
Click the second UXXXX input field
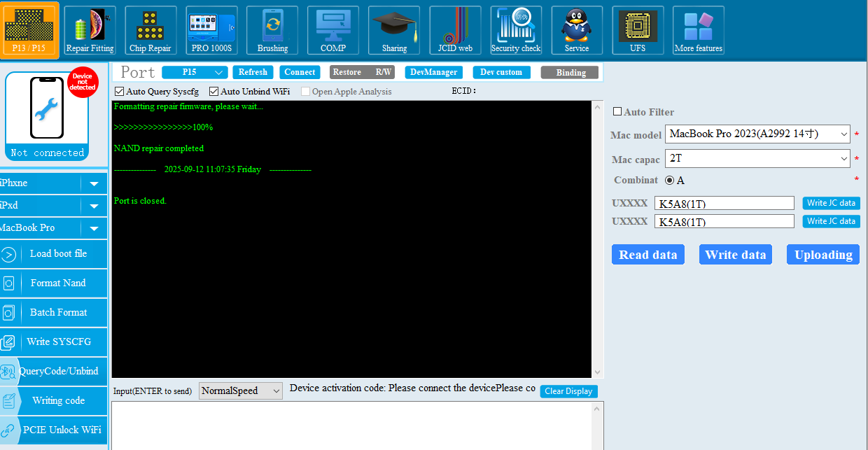(724, 221)
